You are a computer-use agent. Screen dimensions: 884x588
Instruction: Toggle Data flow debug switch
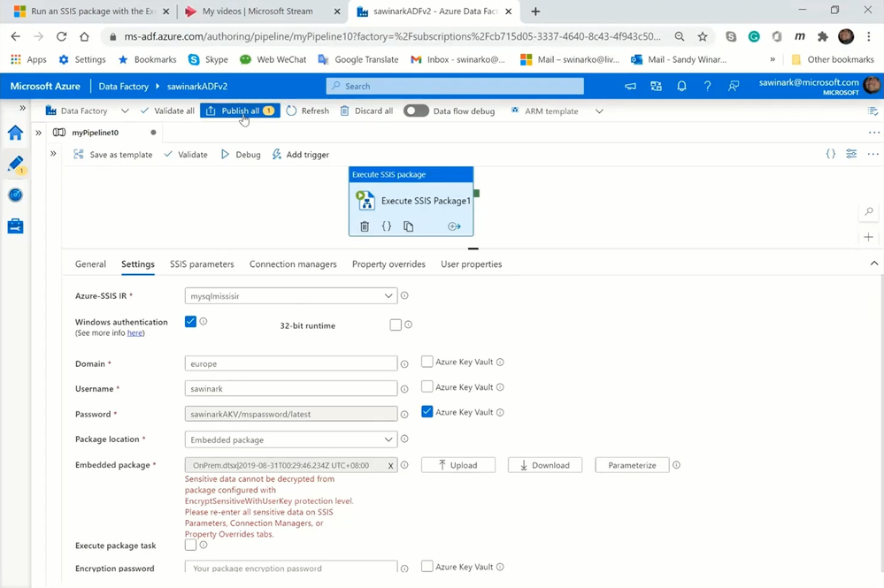(416, 111)
